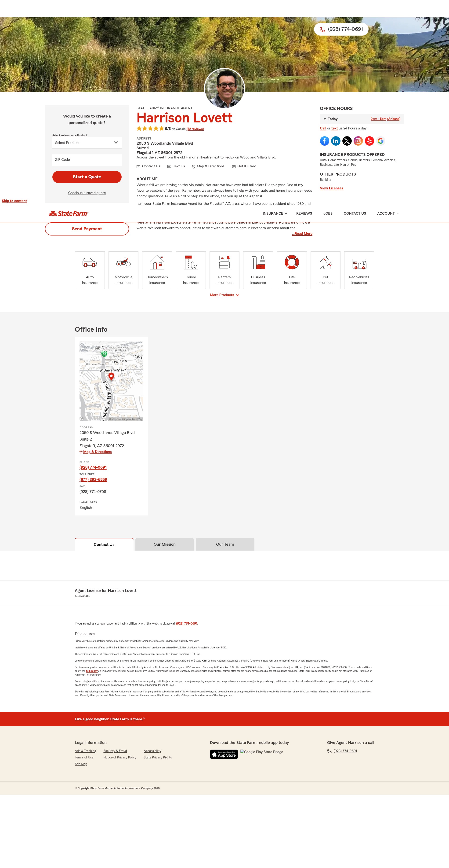The width and height of the screenshot is (449, 868).
Task: Expand the Today office hours row
Action: 362,119
